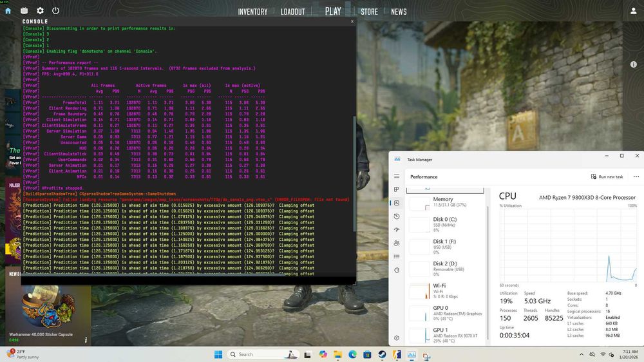644x362 pixels.
Task: Open Microsoft Store from taskbar
Action: pos(367,354)
